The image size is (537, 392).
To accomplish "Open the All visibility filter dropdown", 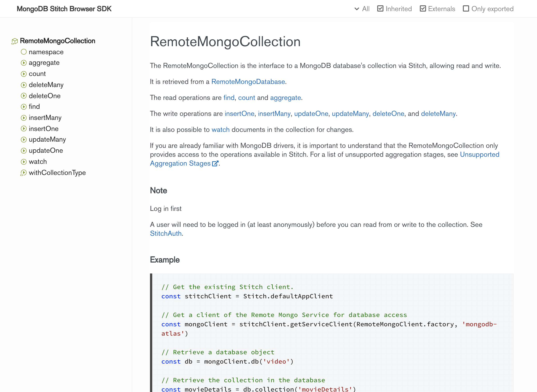I will click(362, 9).
